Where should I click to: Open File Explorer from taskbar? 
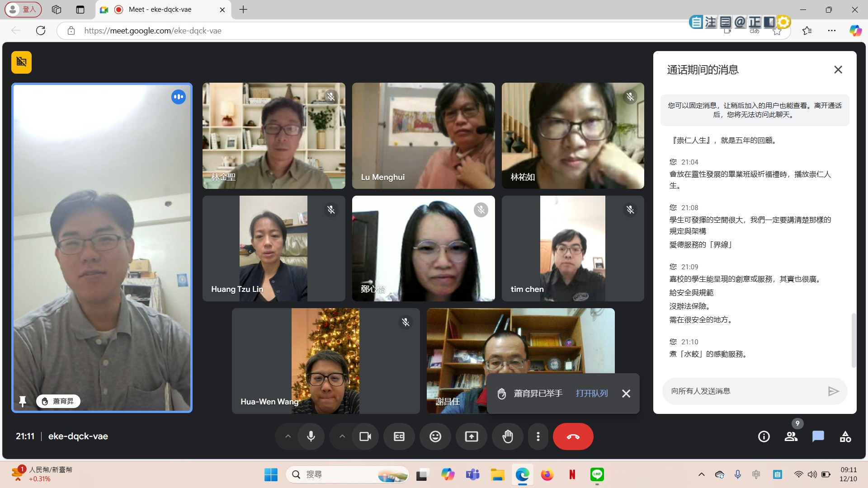[x=498, y=474]
